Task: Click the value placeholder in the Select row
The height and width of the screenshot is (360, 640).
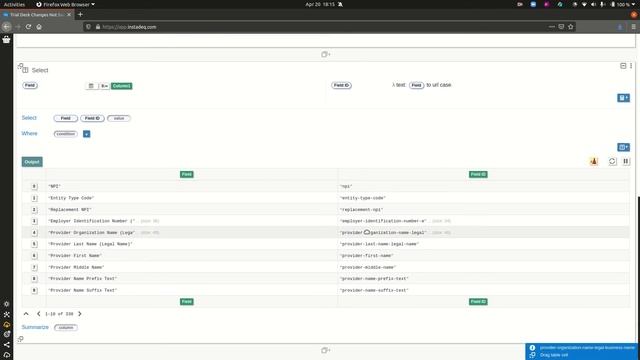Action: (119, 118)
